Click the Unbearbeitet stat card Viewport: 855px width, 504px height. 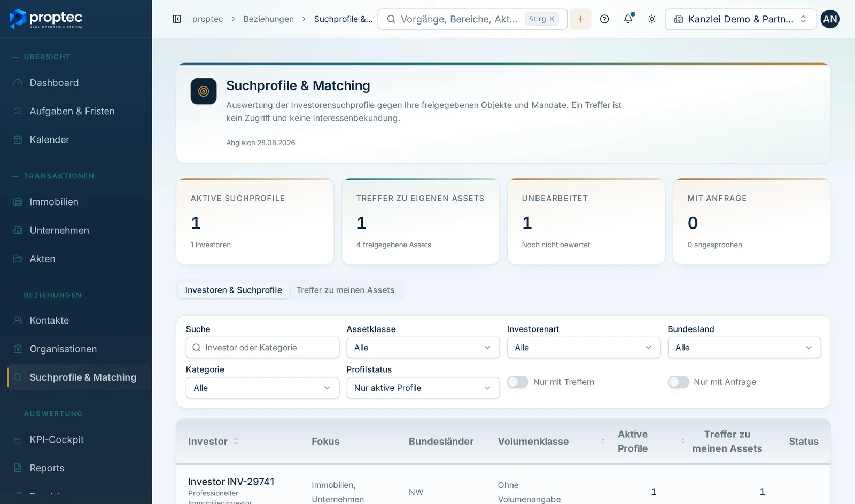coord(586,222)
